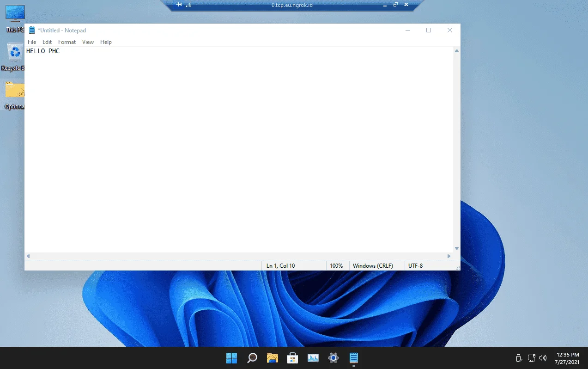The image size is (588, 369).
Task: Select the Recycle Bin desktop icon
Action: (14, 57)
